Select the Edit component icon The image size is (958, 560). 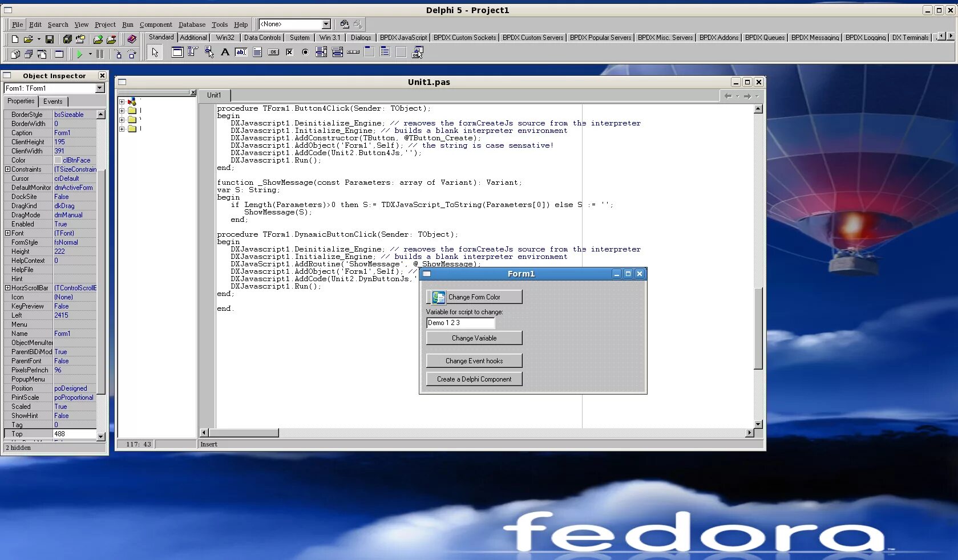(241, 52)
